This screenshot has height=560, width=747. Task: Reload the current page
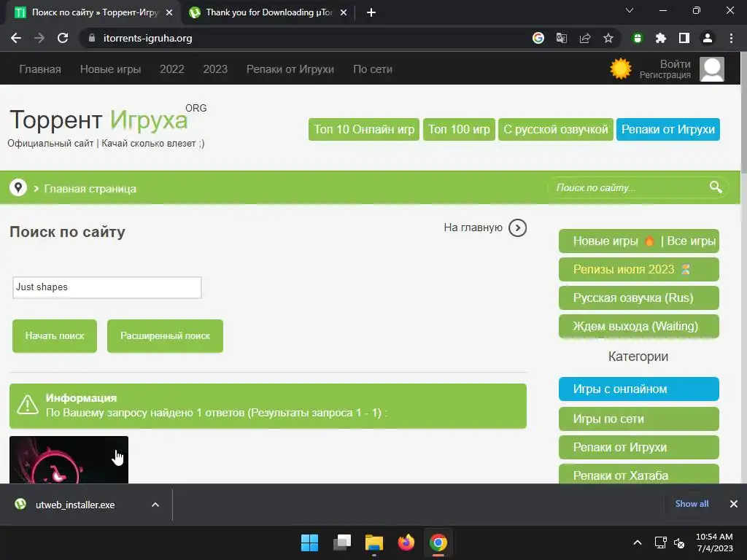[x=63, y=38]
